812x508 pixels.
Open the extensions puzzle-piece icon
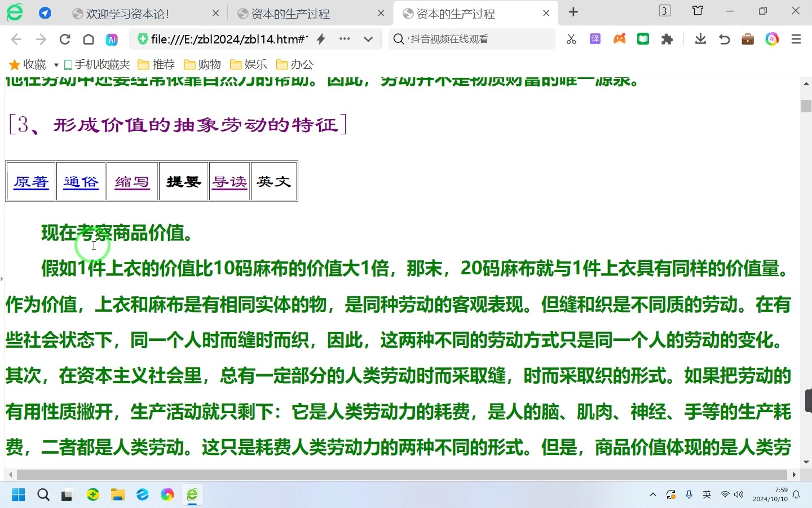667,39
